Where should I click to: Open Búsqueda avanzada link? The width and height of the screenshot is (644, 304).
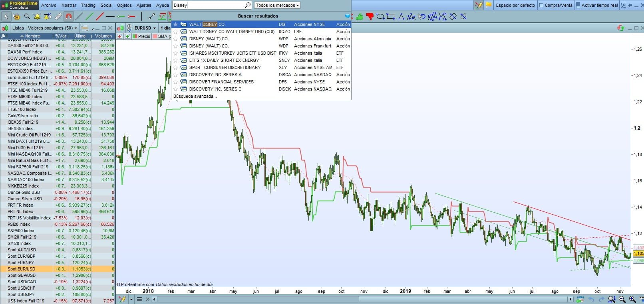pos(195,96)
